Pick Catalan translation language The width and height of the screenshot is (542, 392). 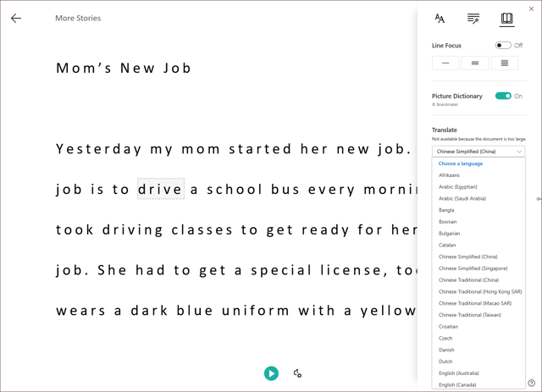pyautogui.click(x=478, y=245)
